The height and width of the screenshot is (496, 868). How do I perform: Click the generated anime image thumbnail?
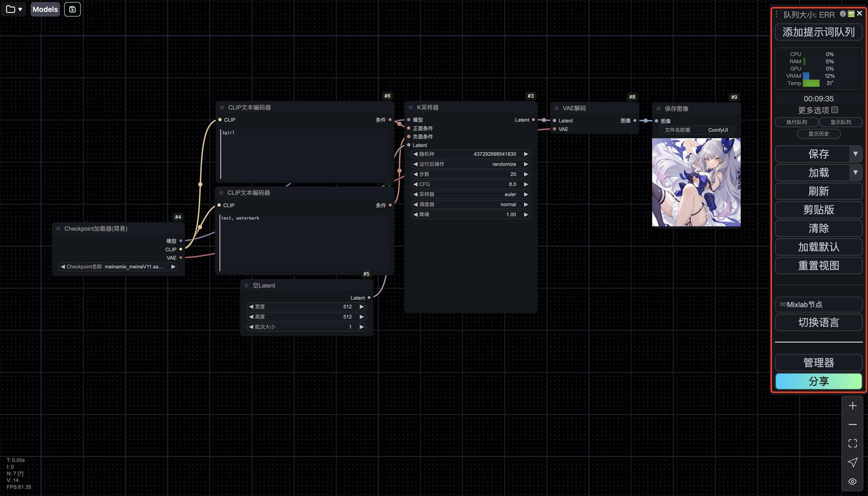(x=696, y=182)
